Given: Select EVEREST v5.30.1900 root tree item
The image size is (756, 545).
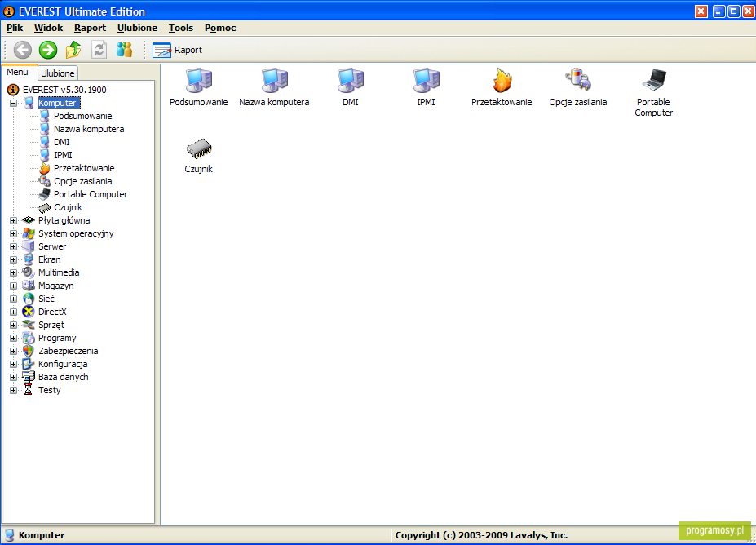Looking at the screenshot, I should click(x=64, y=90).
